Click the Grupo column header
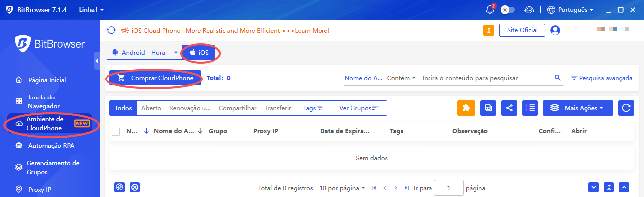This screenshot has width=644, height=197. [x=218, y=131]
